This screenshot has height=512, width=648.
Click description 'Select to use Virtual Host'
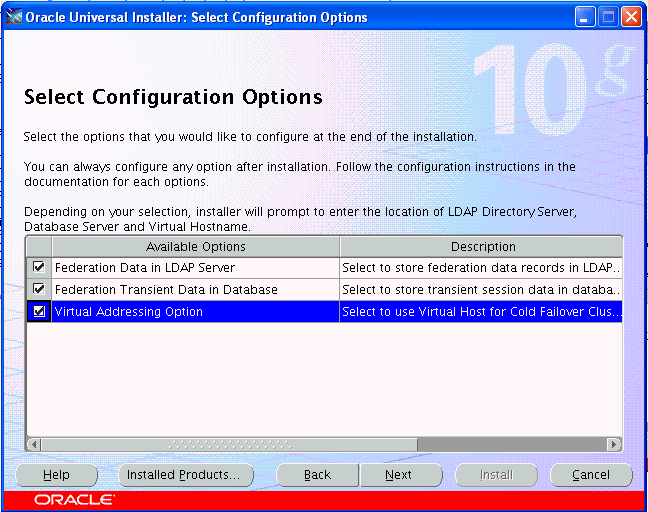point(481,312)
